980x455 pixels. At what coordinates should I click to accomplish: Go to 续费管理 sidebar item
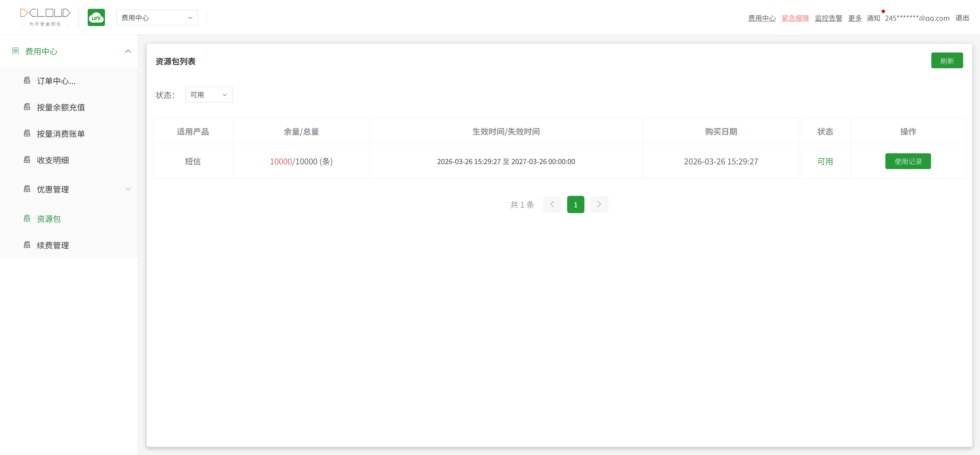(53, 245)
